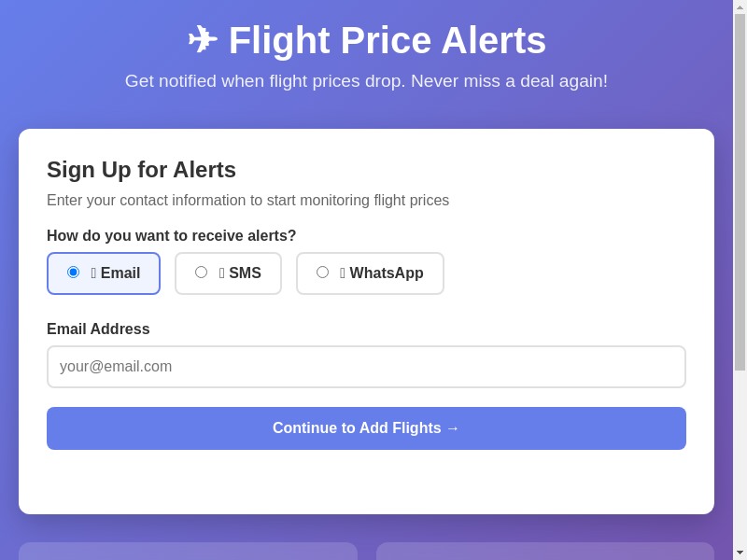
Task: Click the partially visible bottom-right card
Action: (x=544, y=552)
